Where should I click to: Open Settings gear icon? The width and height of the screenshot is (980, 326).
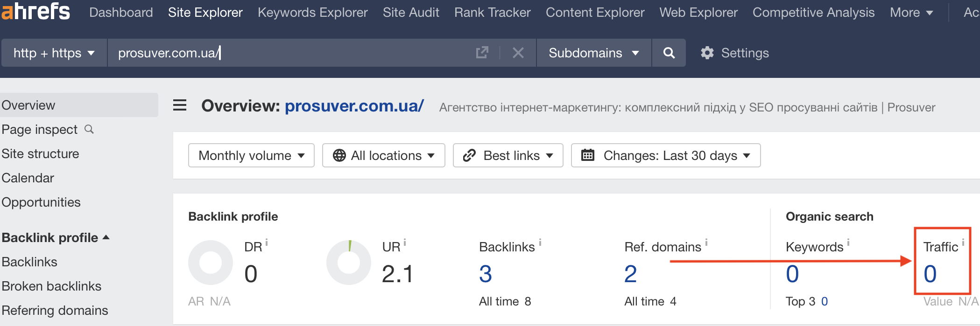tap(707, 53)
